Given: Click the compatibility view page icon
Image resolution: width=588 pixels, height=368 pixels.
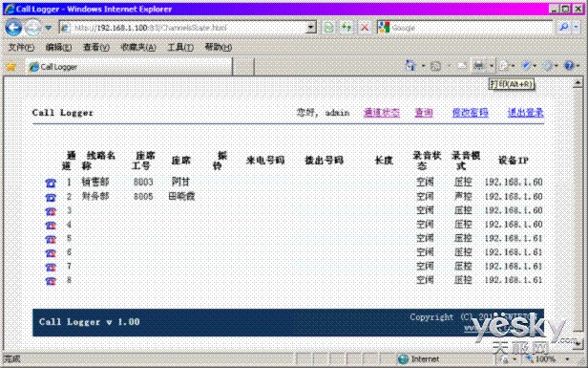Looking at the screenshot, I should 329,28.
